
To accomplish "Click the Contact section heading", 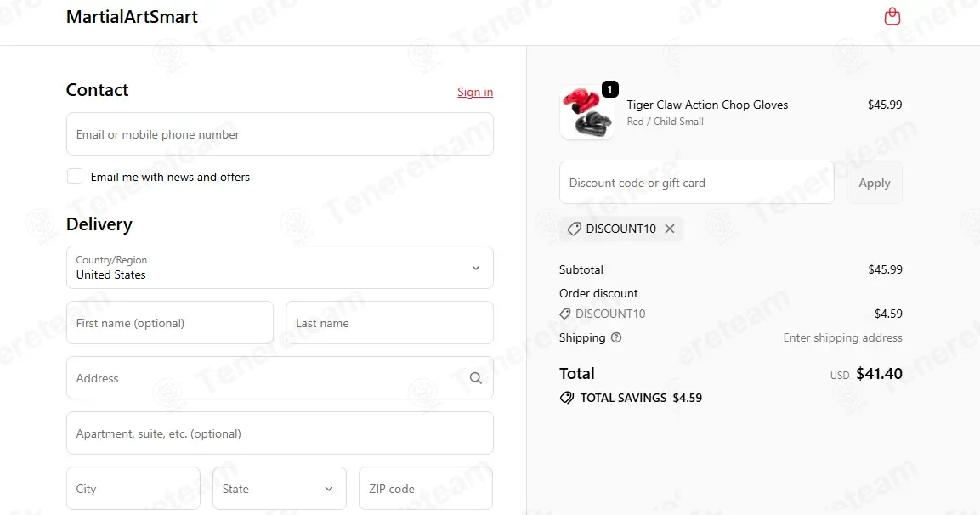I will (x=98, y=90).
